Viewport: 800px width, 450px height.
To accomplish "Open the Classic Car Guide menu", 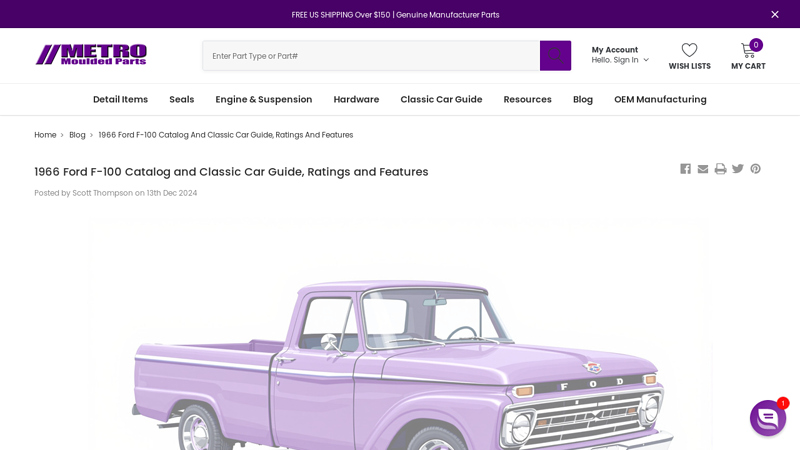I will [441, 99].
